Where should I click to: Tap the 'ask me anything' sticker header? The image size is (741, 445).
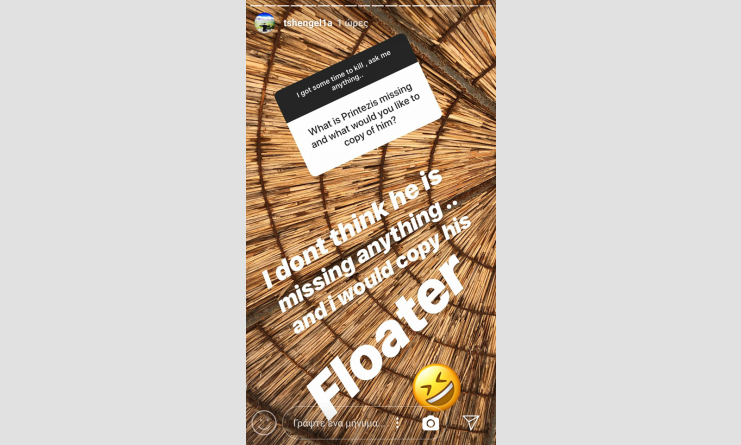(347, 76)
